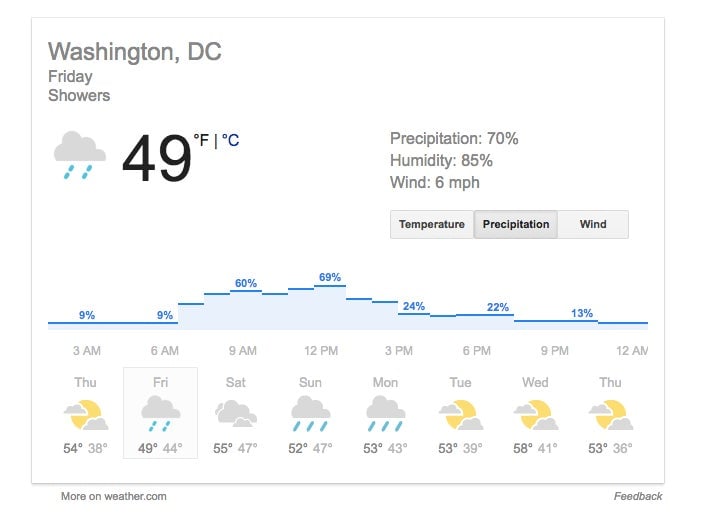Click the 69% precipitation peak on graph
The height and width of the screenshot is (522, 719).
click(x=330, y=278)
